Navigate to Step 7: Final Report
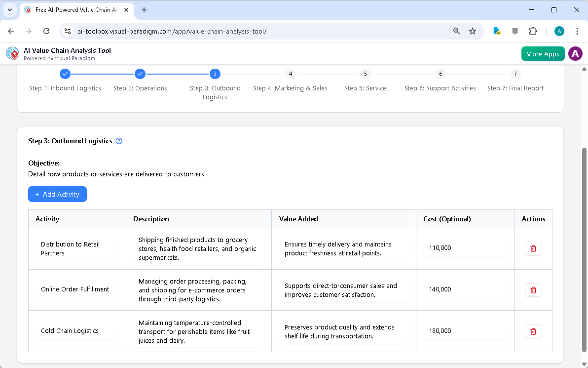This screenshot has width=588, height=368. 515,73
